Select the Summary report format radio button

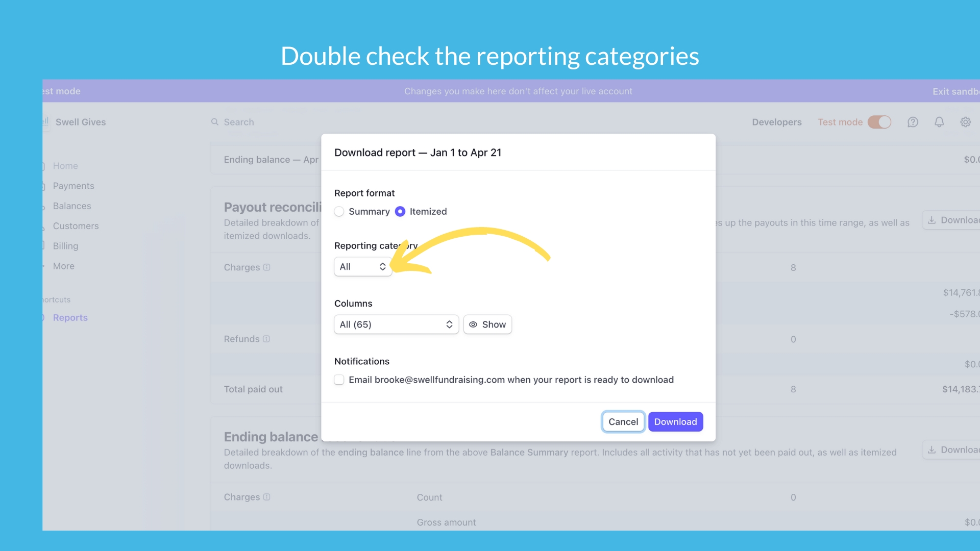[339, 211]
